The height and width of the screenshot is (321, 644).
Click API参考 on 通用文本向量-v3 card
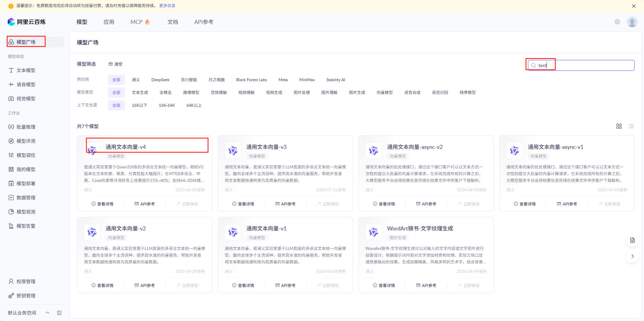[285, 204]
